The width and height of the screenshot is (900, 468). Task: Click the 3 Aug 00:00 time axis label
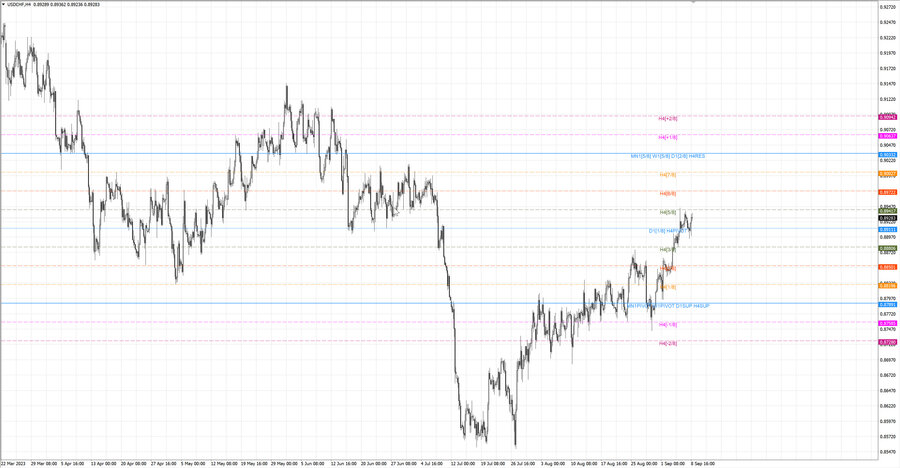(552, 463)
